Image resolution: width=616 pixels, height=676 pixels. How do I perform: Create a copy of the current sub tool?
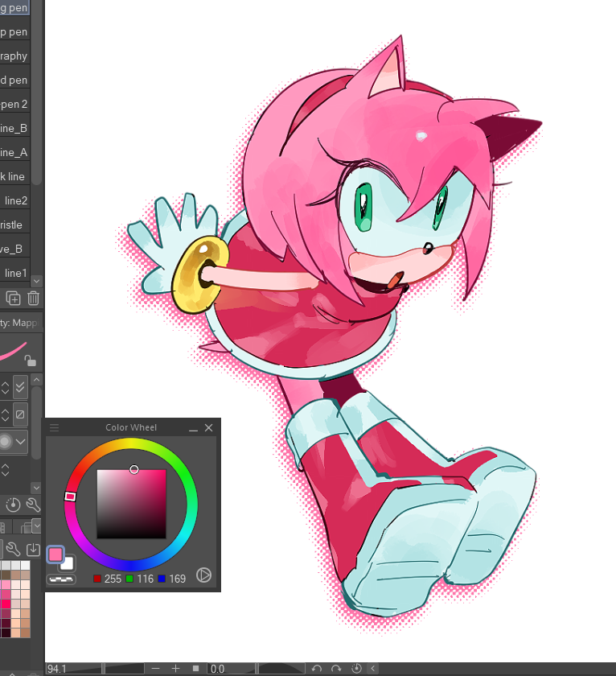click(13, 299)
